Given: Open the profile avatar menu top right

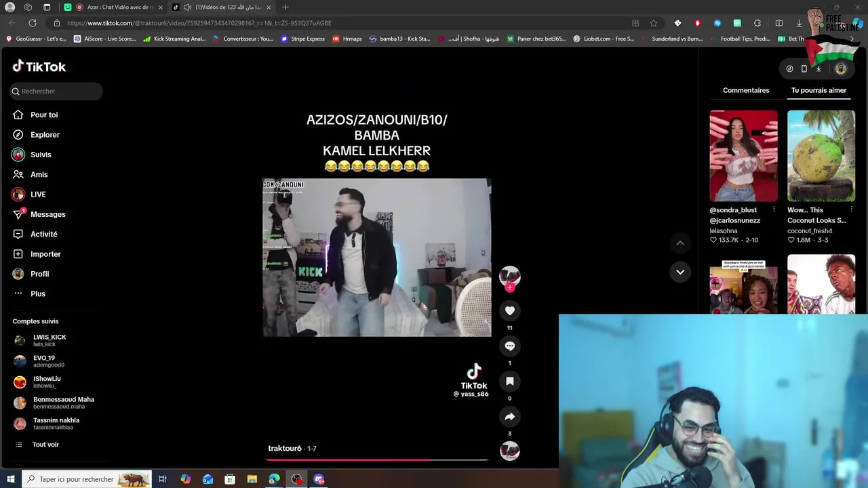Looking at the screenshot, I should (840, 68).
